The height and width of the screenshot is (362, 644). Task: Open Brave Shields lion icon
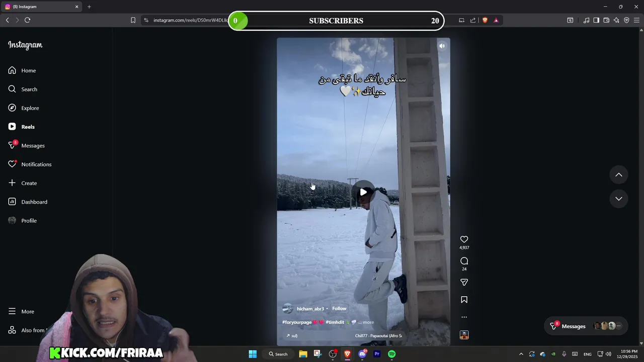(485, 20)
